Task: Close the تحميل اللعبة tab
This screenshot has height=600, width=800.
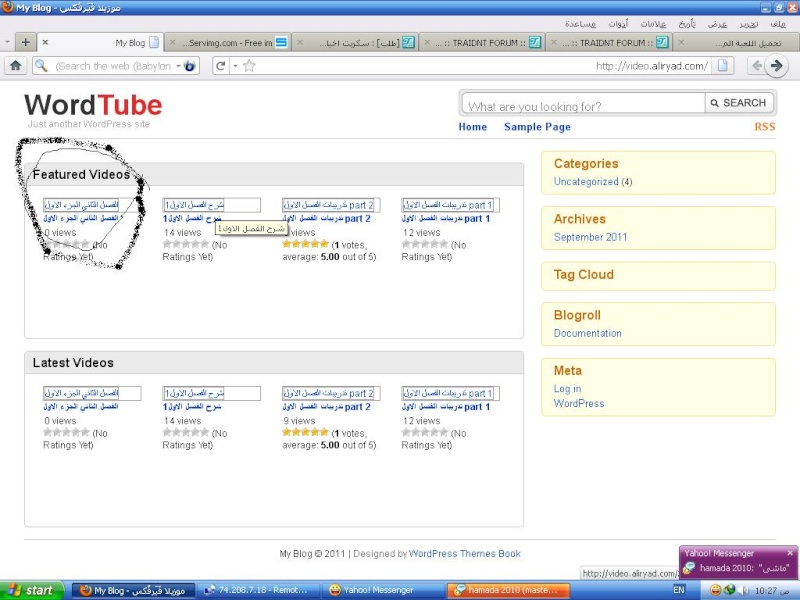Action: (x=681, y=42)
